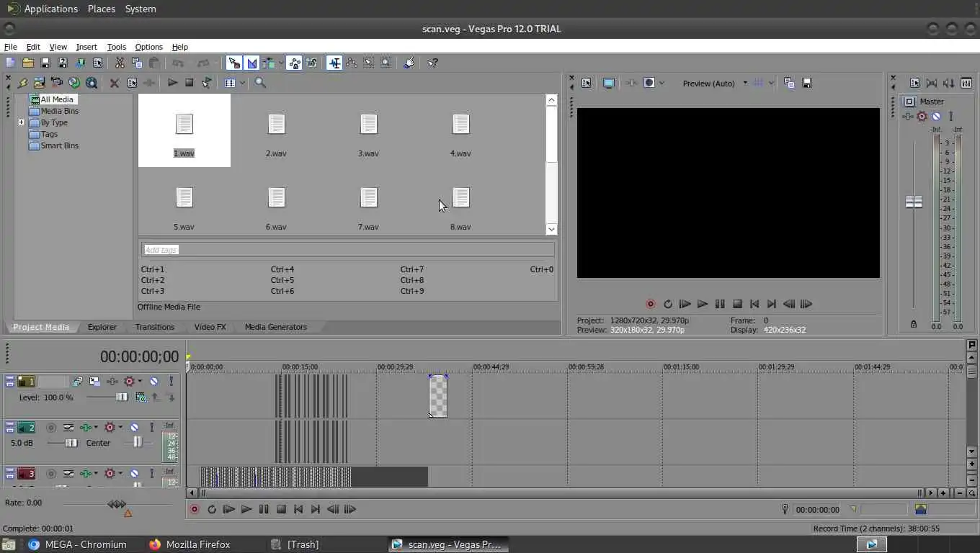This screenshot has width=980, height=553.
Task: Toggle lock envelopes to events
Action: tap(293, 63)
